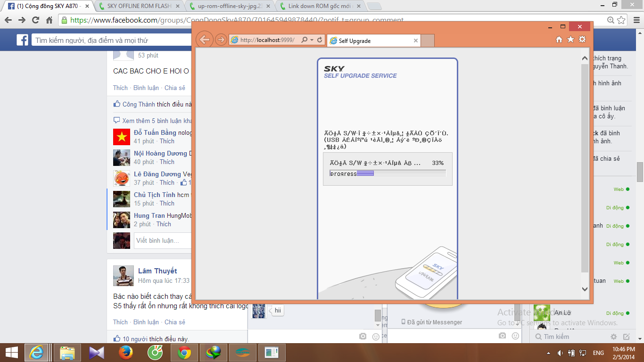Click Lâm Thuyết profile name link
Image resolution: width=644 pixels, height=362 pixels.
(157, 271)
